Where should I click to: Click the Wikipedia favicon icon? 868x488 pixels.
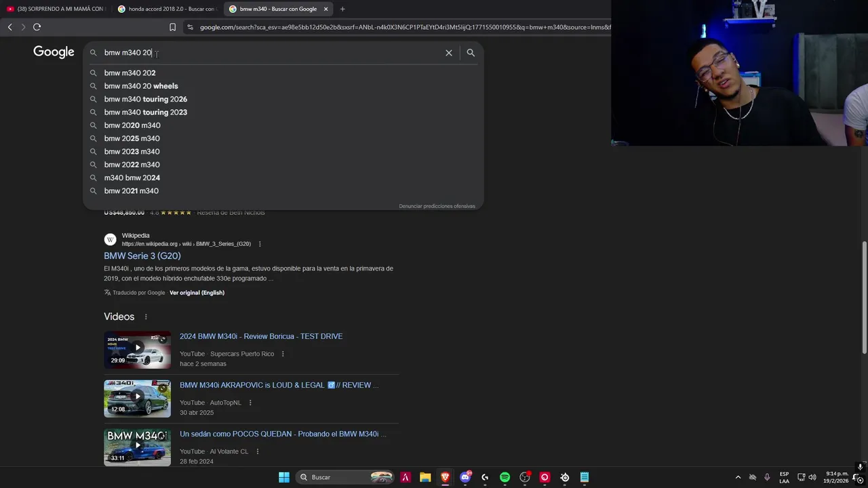110,239
